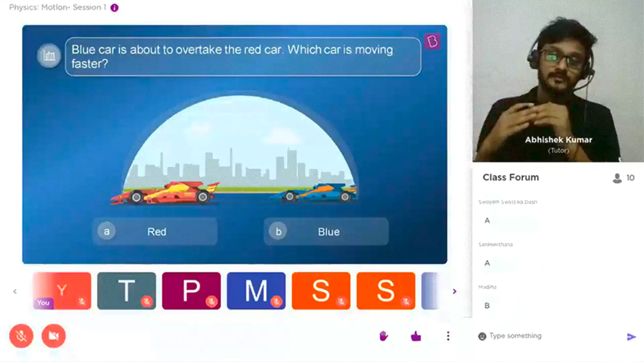This screenshot has width=644, height=362.
Task: Click the Class Forum tab header
Action: (511, 177)
